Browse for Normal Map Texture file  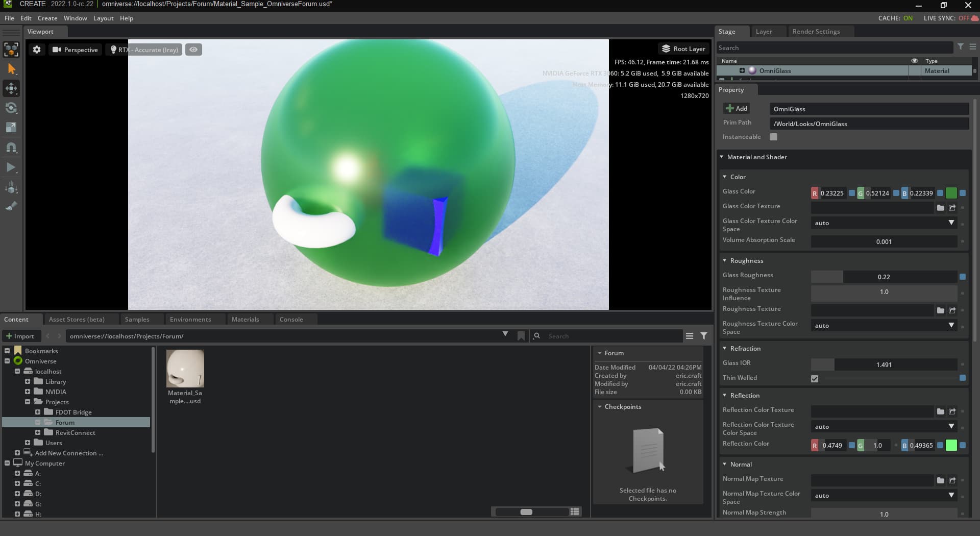tap(941, 480)
